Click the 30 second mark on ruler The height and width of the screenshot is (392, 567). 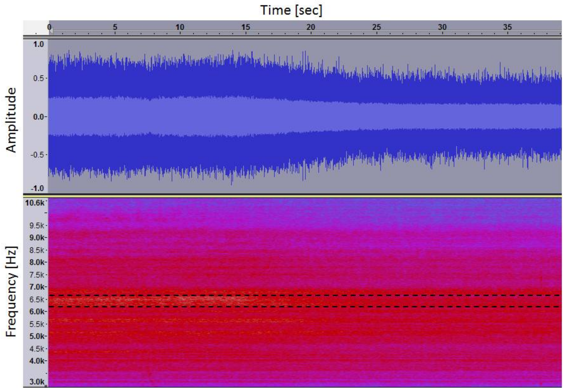(442, 27)
